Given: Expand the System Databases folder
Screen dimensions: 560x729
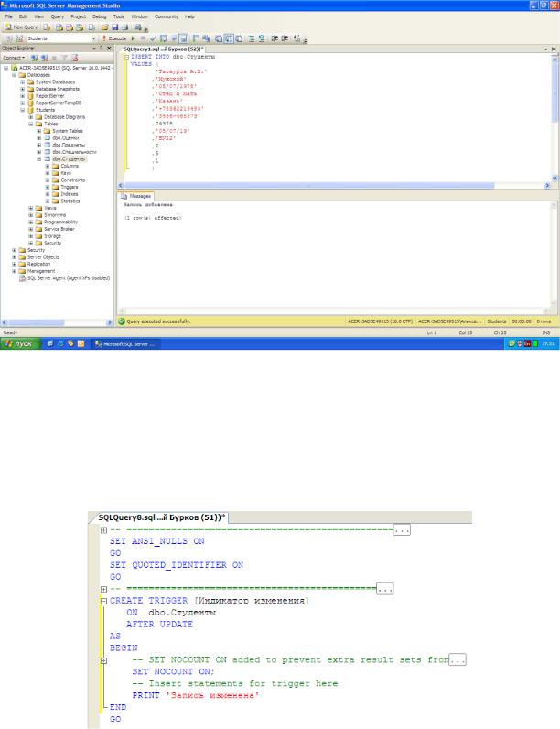Looking at the screenshot, I should (x=22, y=82).
